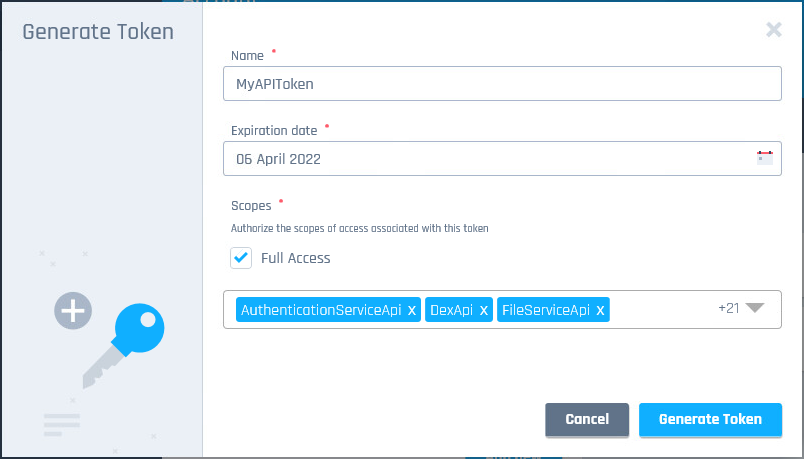
Task: Focus the Name input field
Action: tap(502, 84)
